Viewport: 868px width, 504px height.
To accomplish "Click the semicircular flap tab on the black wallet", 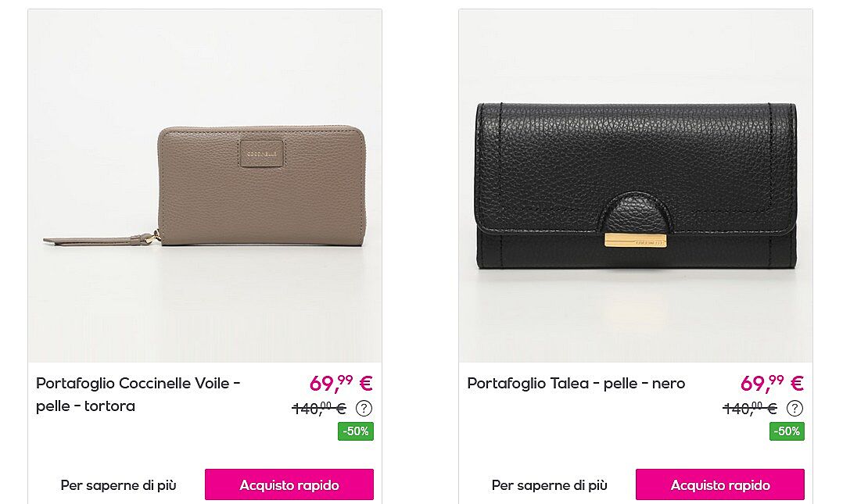I will click(x=636, y=213).
